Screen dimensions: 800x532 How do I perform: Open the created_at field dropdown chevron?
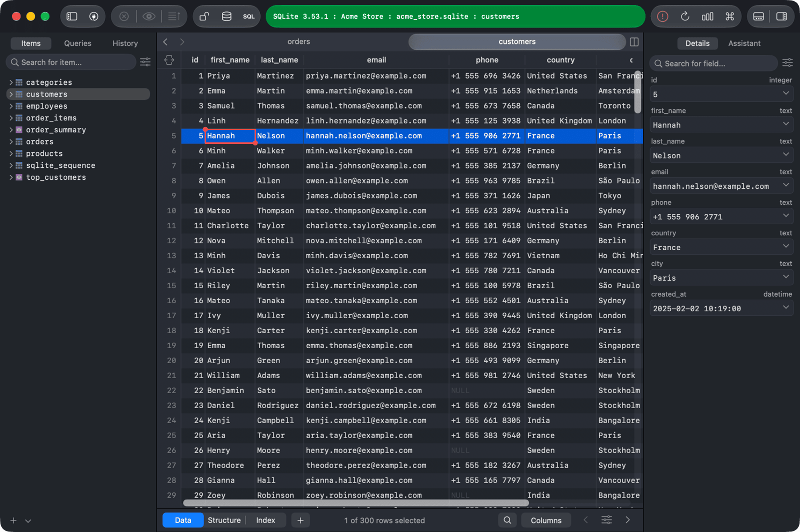[786, 307]
